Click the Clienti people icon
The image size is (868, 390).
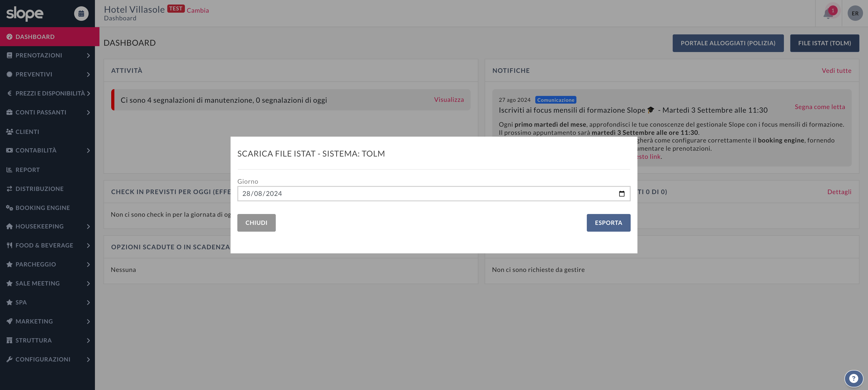[9, 131]
